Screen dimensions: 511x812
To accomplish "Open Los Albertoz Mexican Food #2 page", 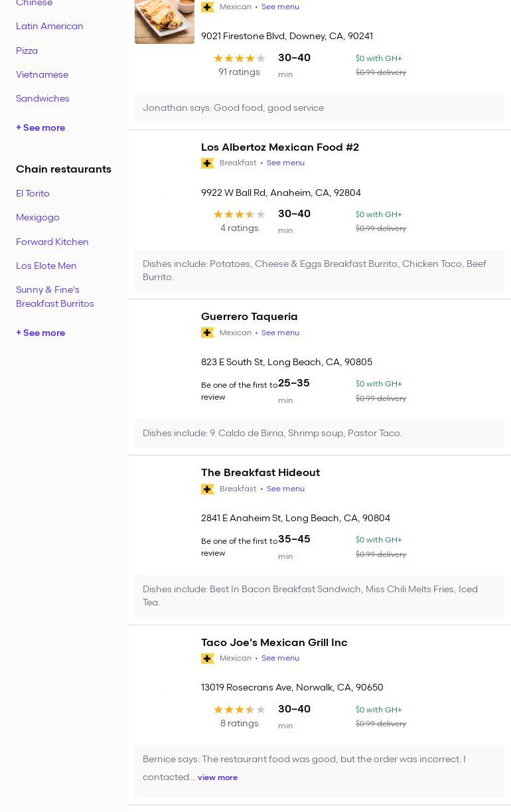I will pos(279,147).
